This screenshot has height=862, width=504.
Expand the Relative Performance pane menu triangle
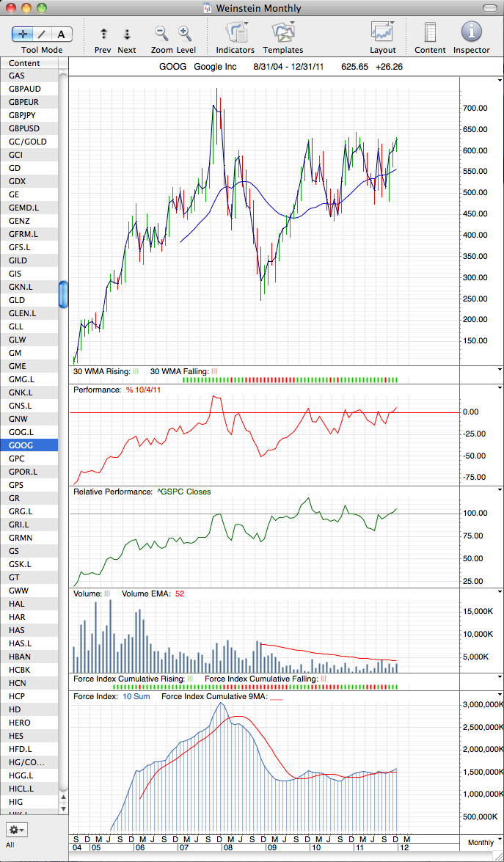coord(500,490)
